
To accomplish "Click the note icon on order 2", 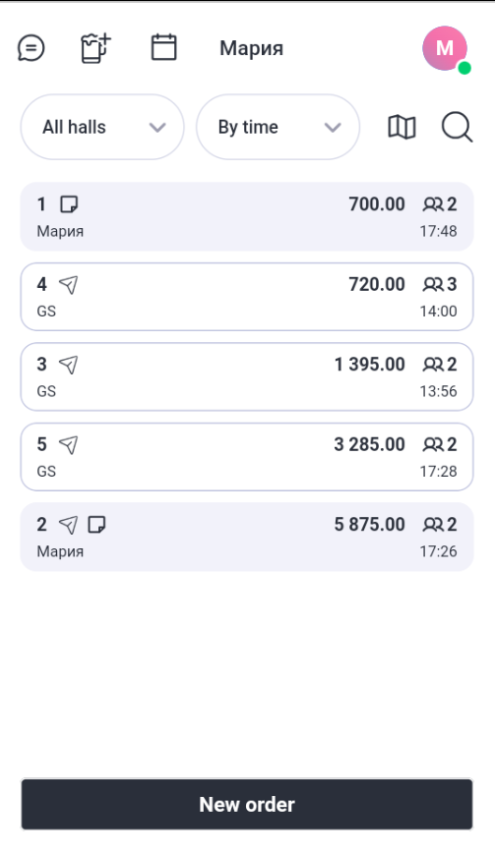I will 97,525.
